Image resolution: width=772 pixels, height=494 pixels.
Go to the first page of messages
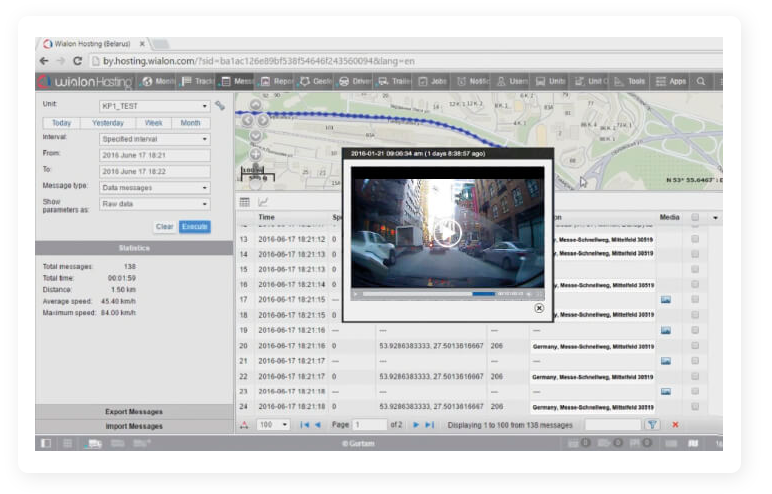point(305,425)
